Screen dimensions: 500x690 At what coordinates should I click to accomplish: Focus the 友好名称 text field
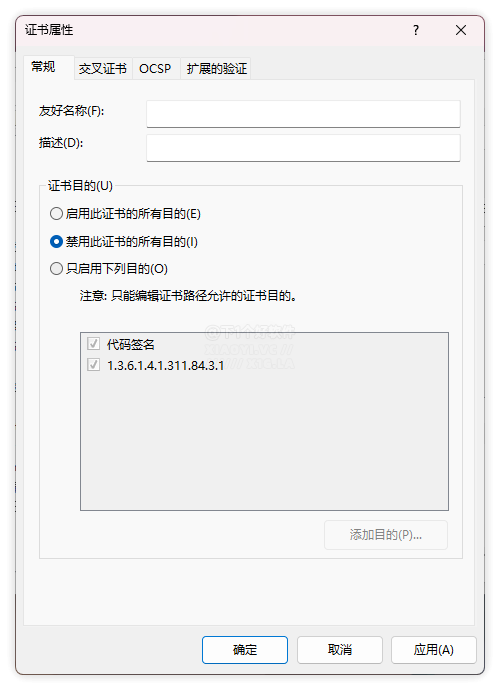(x=303, y=114)
